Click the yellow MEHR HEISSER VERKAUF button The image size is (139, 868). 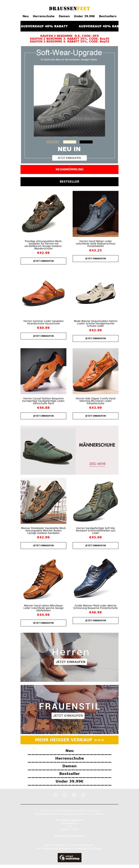tap(69, 740)
